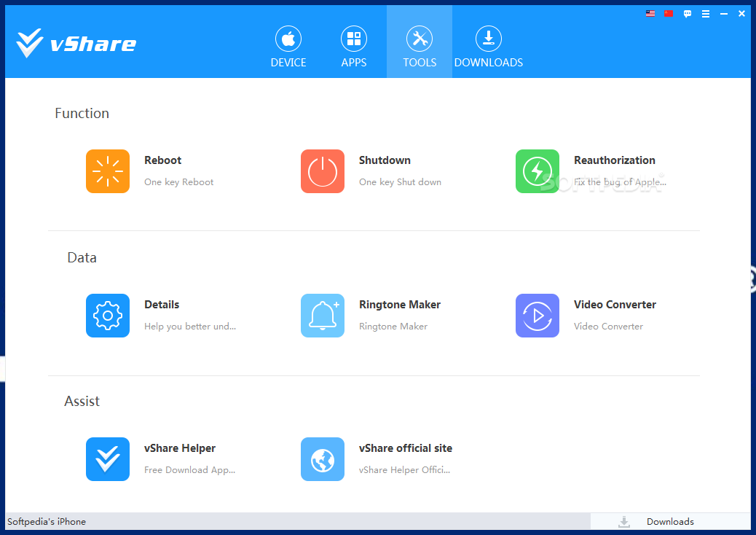Click the 'Data' section heading
The width and height of the screenshot is (756, 535).
pyautogui.click(x=82, y=257)
